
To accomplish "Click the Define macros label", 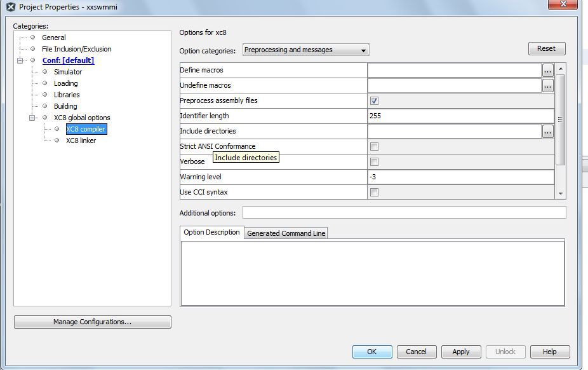I will point(201,70).
